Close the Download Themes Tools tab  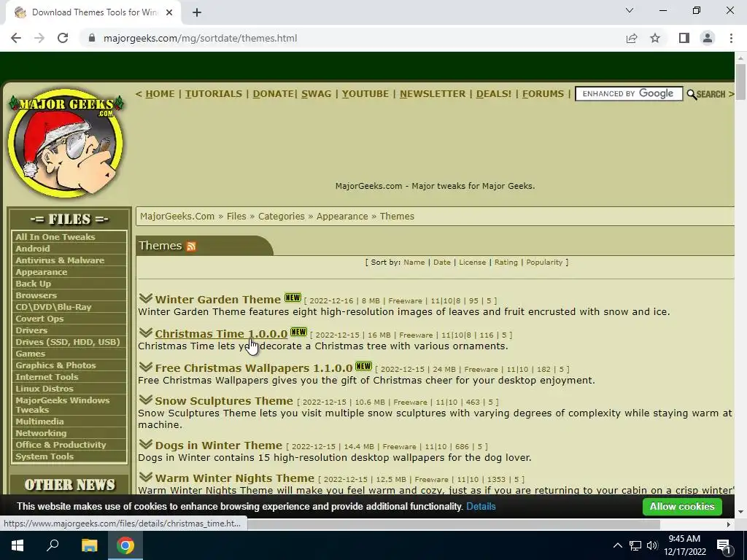(169, 12)
